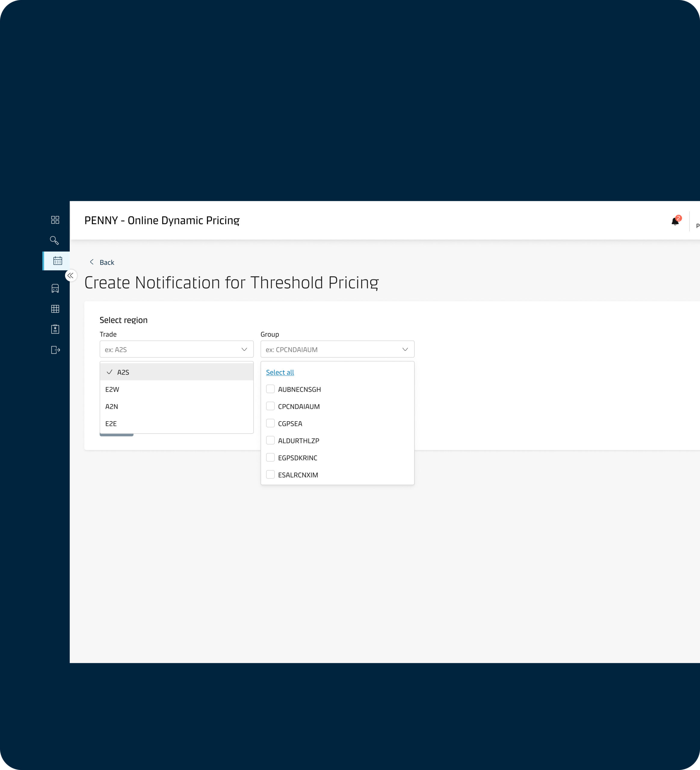700x770 pixels.
Task: Collapse sidebar with double-chevron button
Action: coord(71,276)
